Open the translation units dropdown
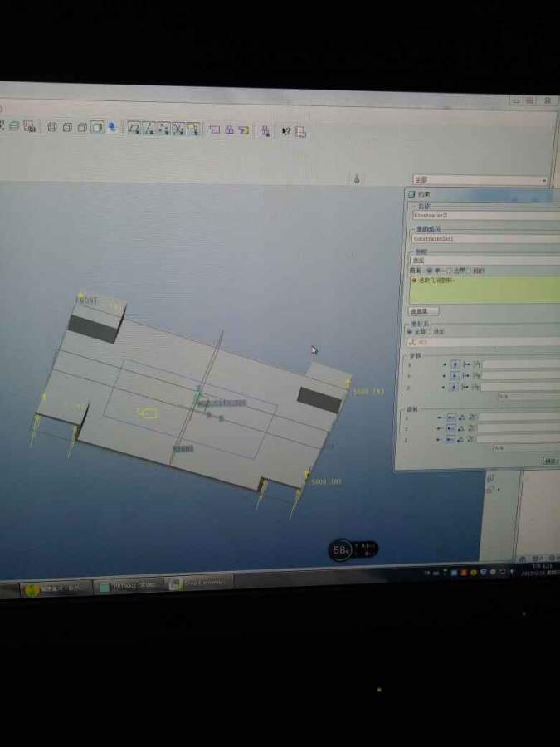 tap(528, 396)
